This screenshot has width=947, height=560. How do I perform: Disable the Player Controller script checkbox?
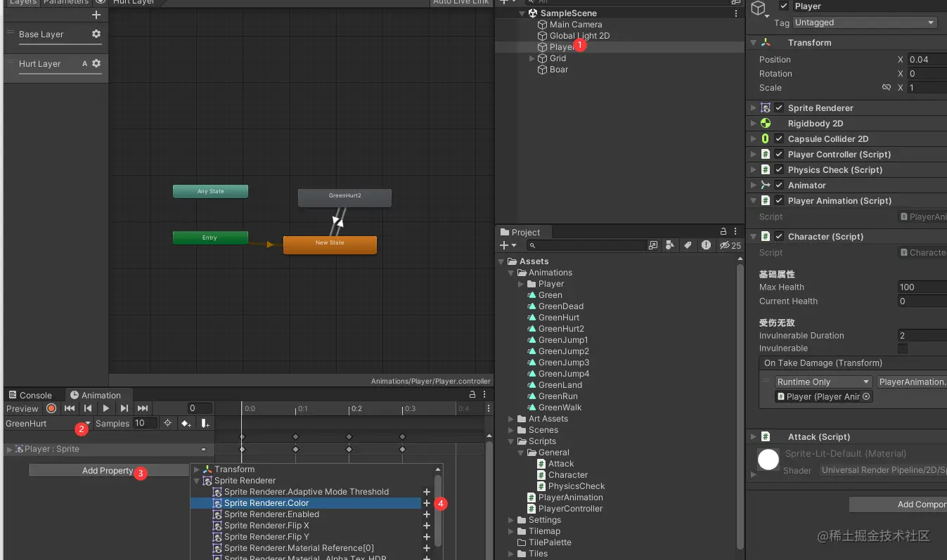779,155
